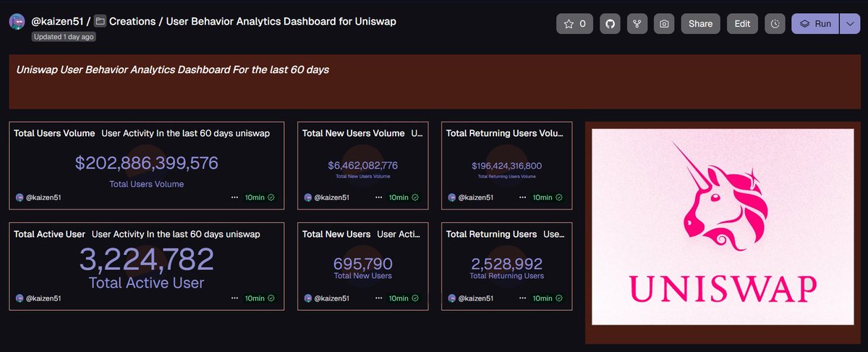Image resolution: width=868 pixels, height=352 pixels.
Task: Open the three-dot menu on the Total New Users Volume card
Action: [379, 197]
